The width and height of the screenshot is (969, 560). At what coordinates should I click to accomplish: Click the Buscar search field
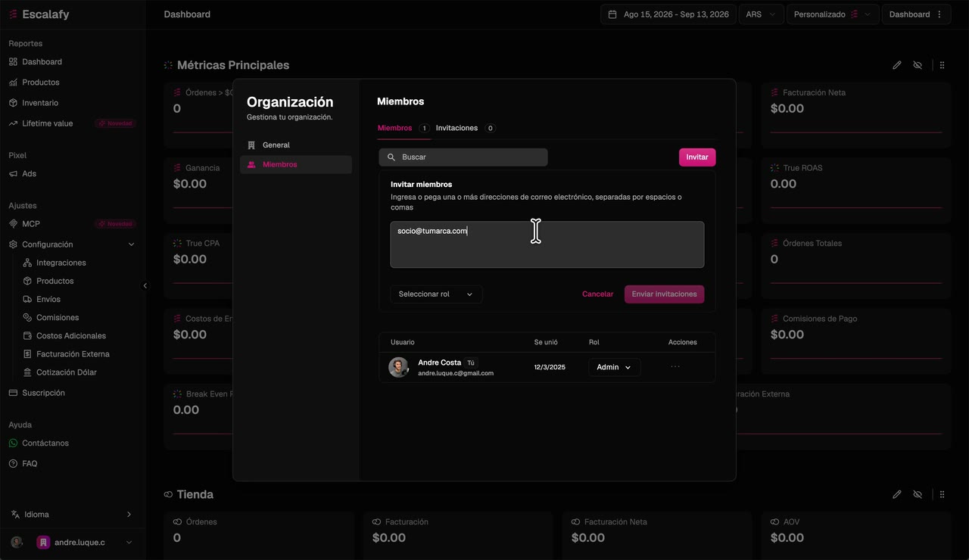click(463, 157)
